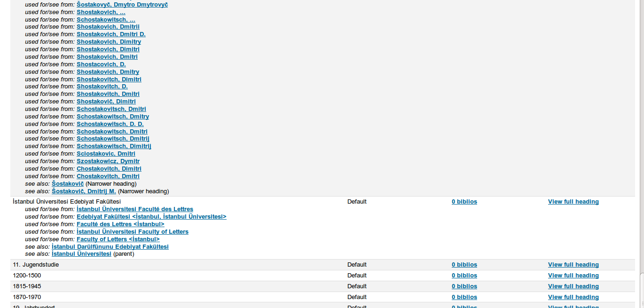Viewport: 644px width, 308px height.
Task: Go to the parent heading İstanbul Üniversitesi
Action: pos(81,254)
